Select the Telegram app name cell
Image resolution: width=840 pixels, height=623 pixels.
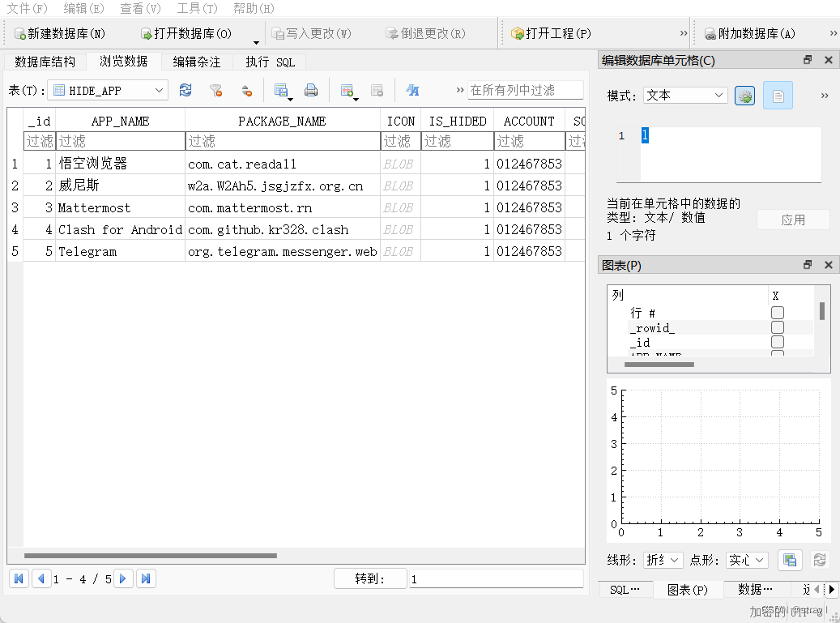121,251
